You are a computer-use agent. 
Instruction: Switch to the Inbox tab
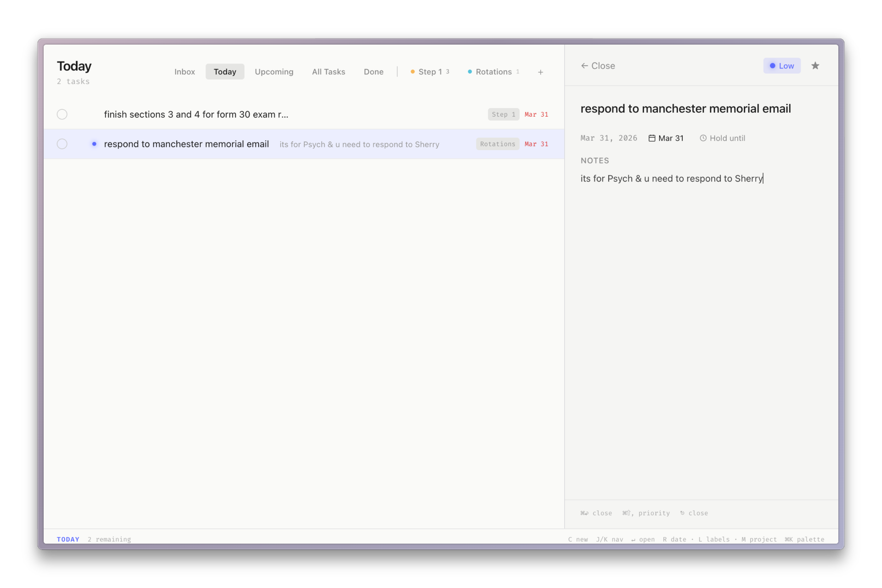185,72
